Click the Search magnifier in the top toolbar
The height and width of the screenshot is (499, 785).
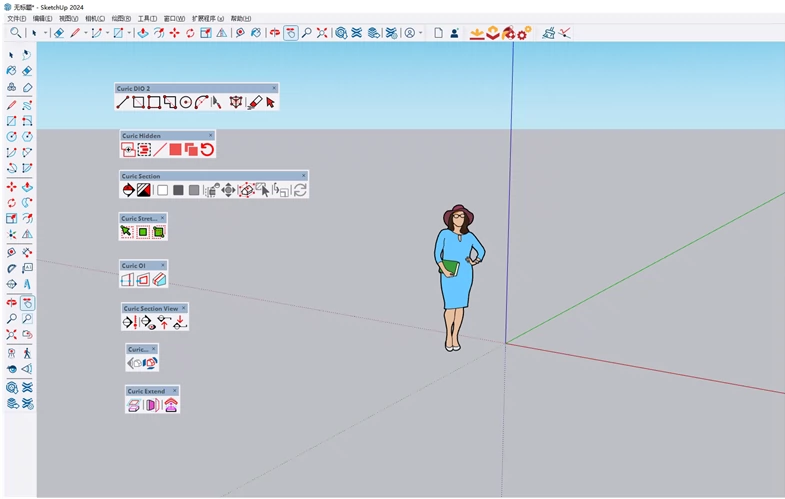point(15,33)
